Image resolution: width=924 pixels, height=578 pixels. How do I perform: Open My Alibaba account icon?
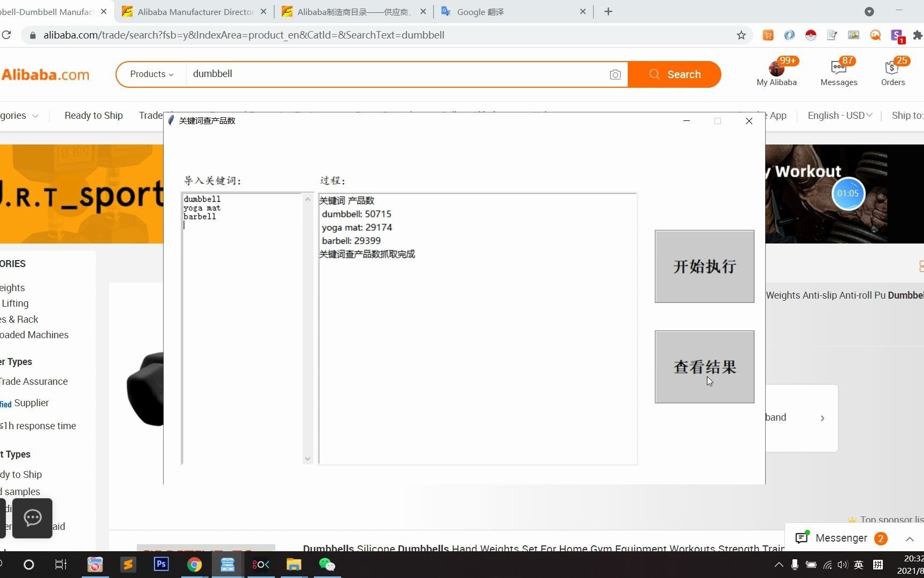(x=776, y=72)
